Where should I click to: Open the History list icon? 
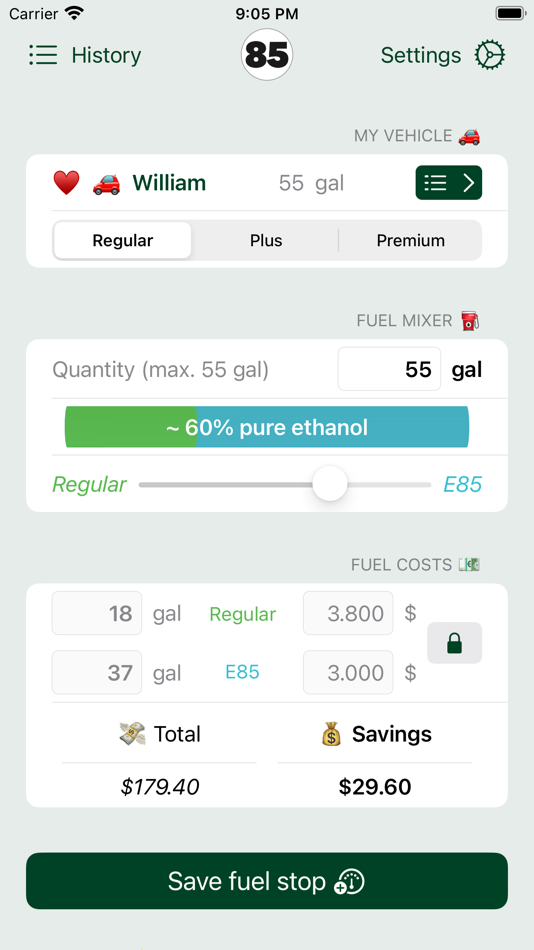click(x=43, y=55)
